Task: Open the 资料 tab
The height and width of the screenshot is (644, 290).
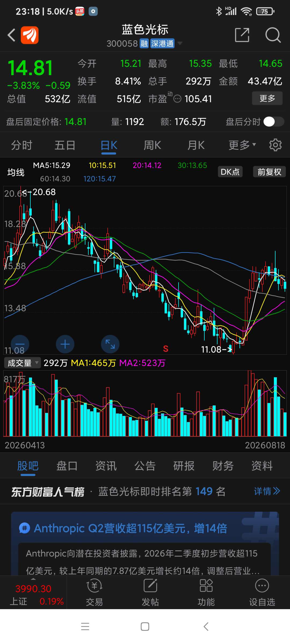Action: pyautogui.click(x=262, y=466)
